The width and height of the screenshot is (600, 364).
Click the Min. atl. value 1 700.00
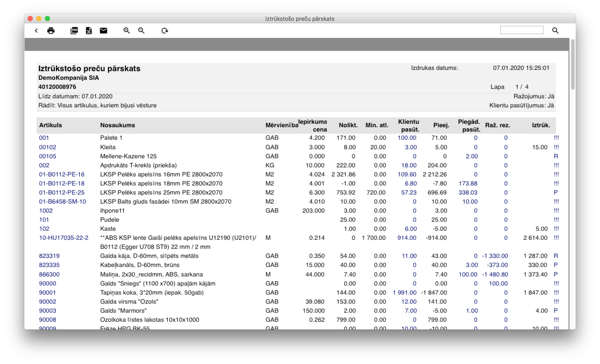[374, 238]
